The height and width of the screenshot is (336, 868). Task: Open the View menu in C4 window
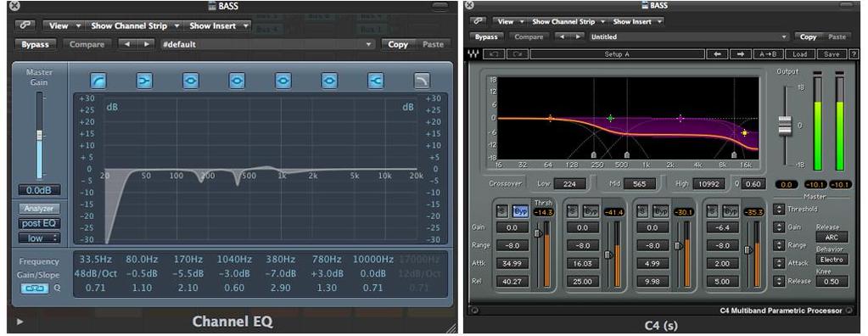coord(509,21)
